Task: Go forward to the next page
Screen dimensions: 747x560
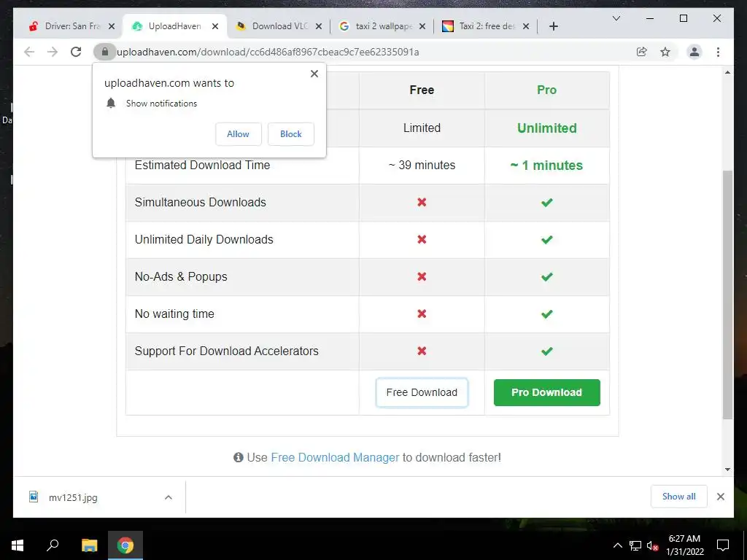Action: tap(53, 52)
